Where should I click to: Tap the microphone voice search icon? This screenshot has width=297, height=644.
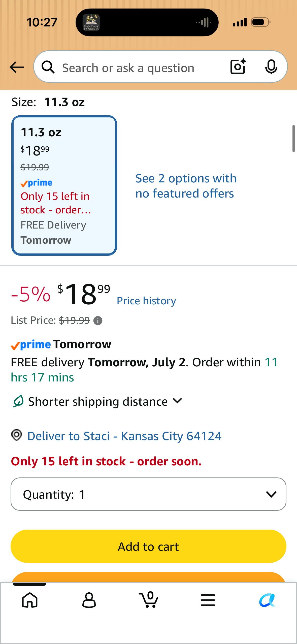271,67
